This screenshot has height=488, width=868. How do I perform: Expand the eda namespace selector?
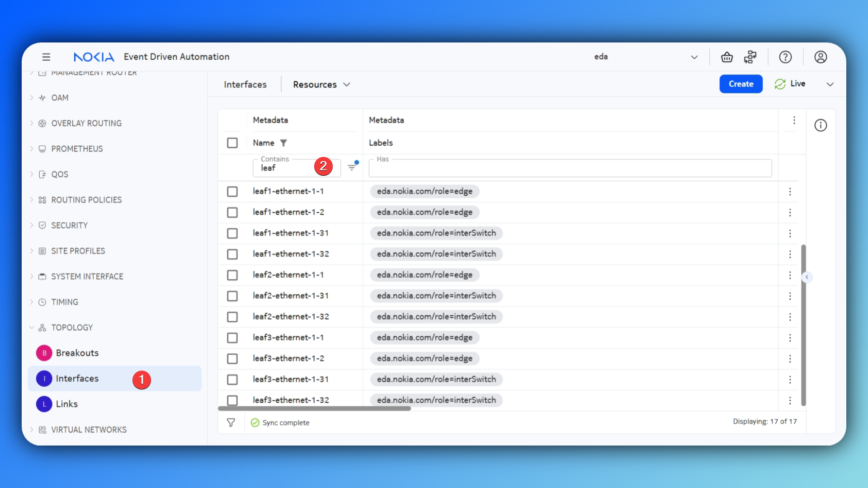click(x=694, y=57)
